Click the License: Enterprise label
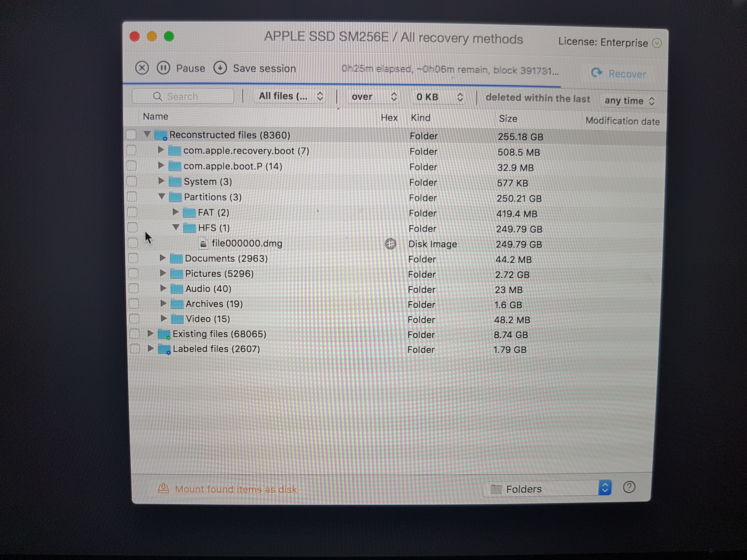This screenshot has height=560, width=747. pyautogui.click(x=603, y=42)
